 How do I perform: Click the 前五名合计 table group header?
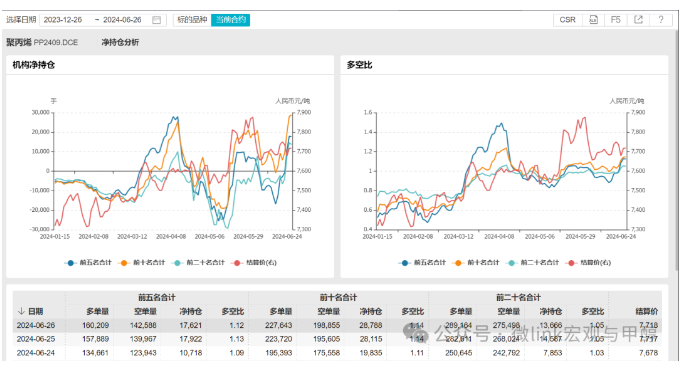pos(157,297)
